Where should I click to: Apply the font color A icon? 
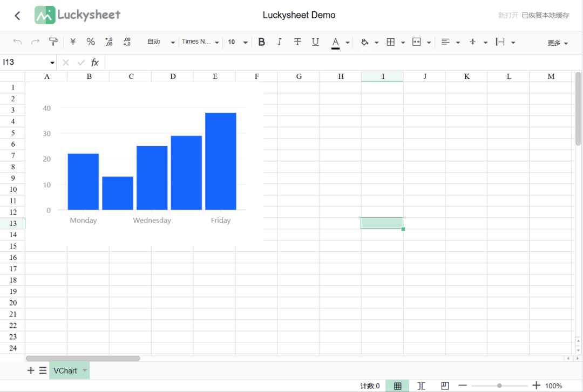pyautogui.click(x=335, y=43)
